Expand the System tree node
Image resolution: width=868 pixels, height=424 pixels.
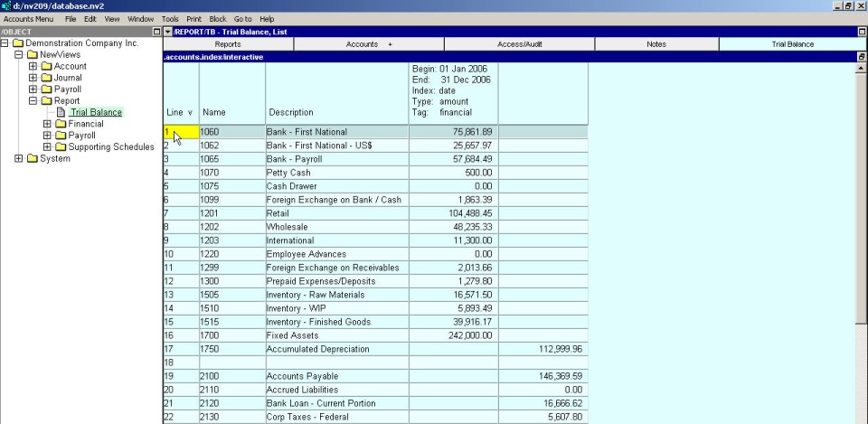coord(19,159)
